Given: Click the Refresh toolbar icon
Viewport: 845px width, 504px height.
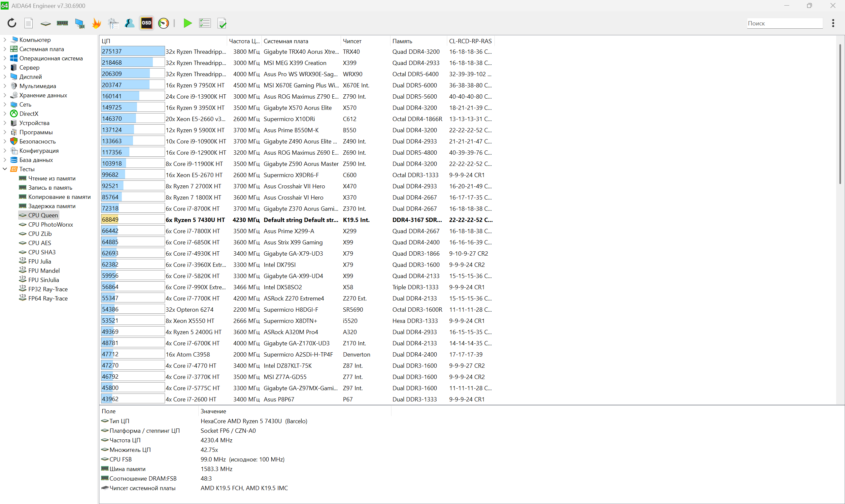Looking at the screenshot, I should pyautogui.click(x=12, y=23).
